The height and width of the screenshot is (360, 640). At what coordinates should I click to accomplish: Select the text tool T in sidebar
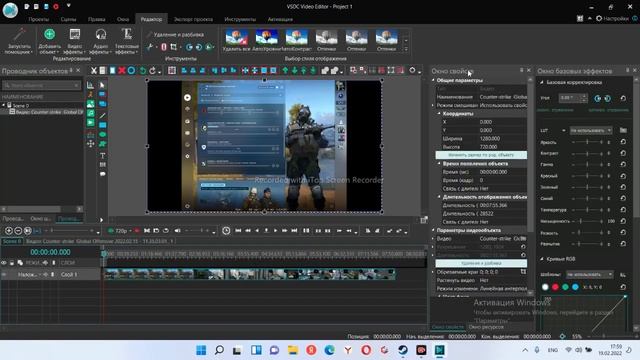click(102, 156)
